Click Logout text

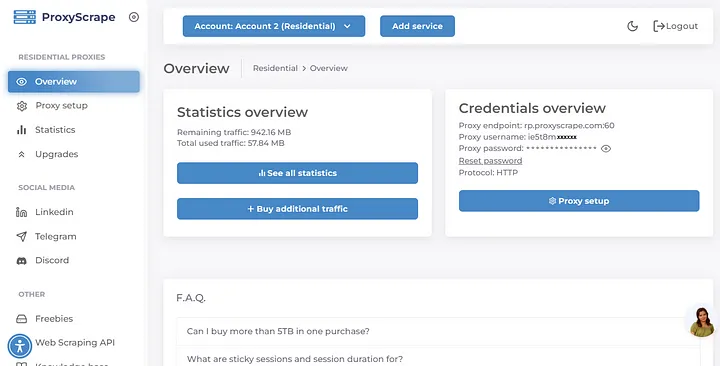tap(682, 26)
